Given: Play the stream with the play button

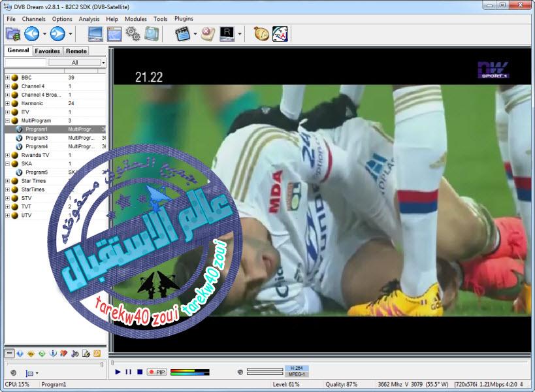Looking at the screenshot, I should pos(118,372).
